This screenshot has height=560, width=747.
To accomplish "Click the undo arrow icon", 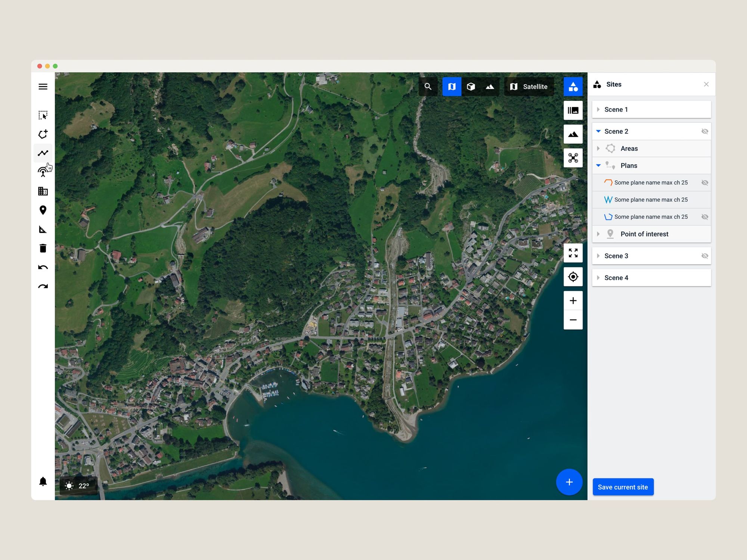I will [43, 267].
